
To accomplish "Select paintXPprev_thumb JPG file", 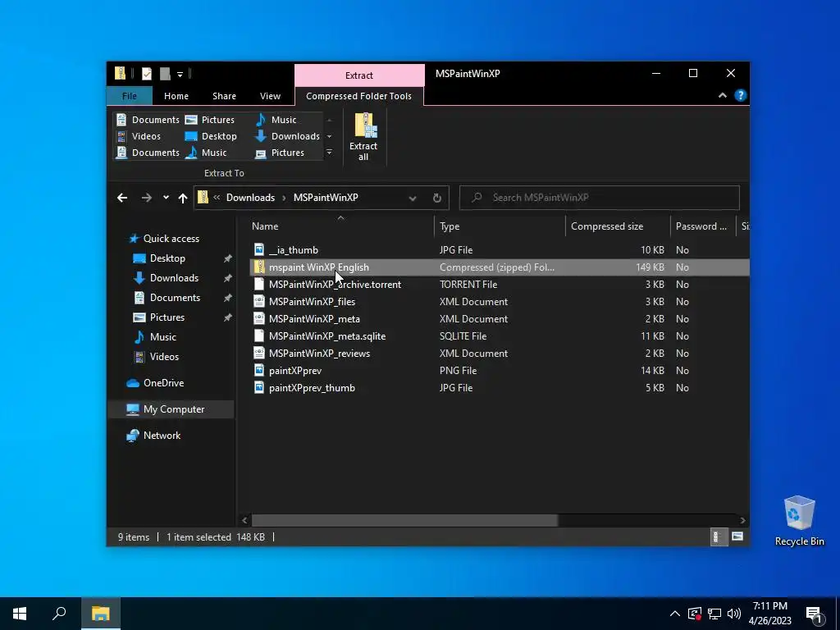I will (312, 388).
